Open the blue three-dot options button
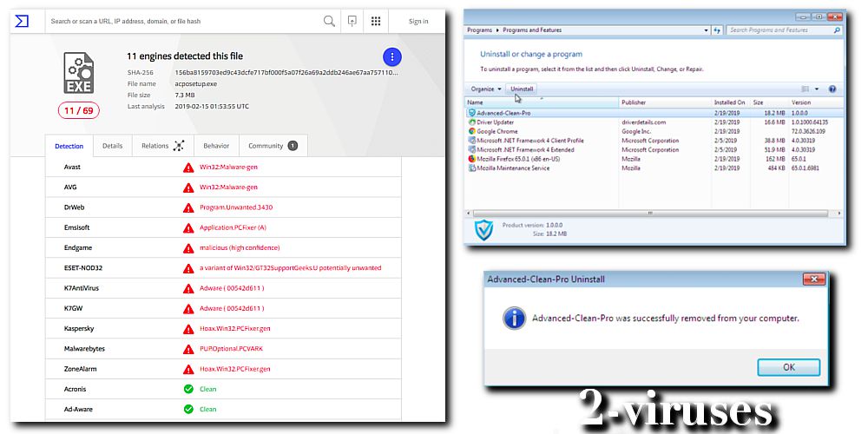The height and width of the screenshot is (434, 868). click(x=392, y=56)
